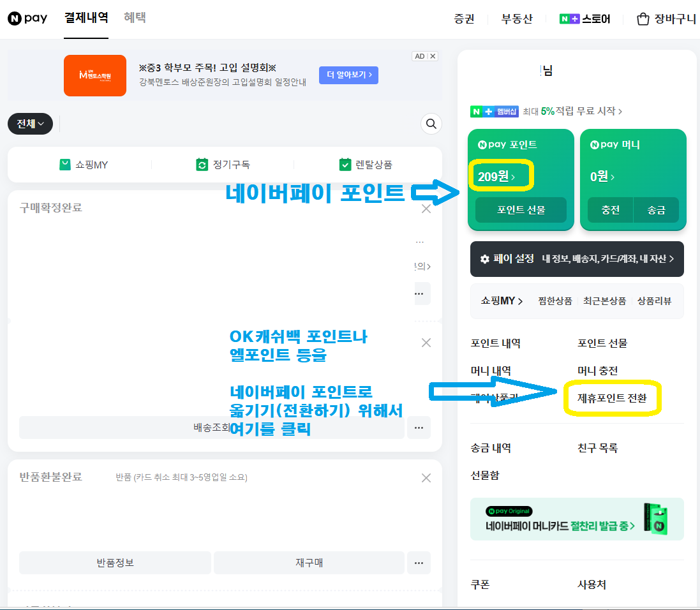700x610 pixels.
Task: Open the 찜한상품 link
Action: (x=555, y=301)
